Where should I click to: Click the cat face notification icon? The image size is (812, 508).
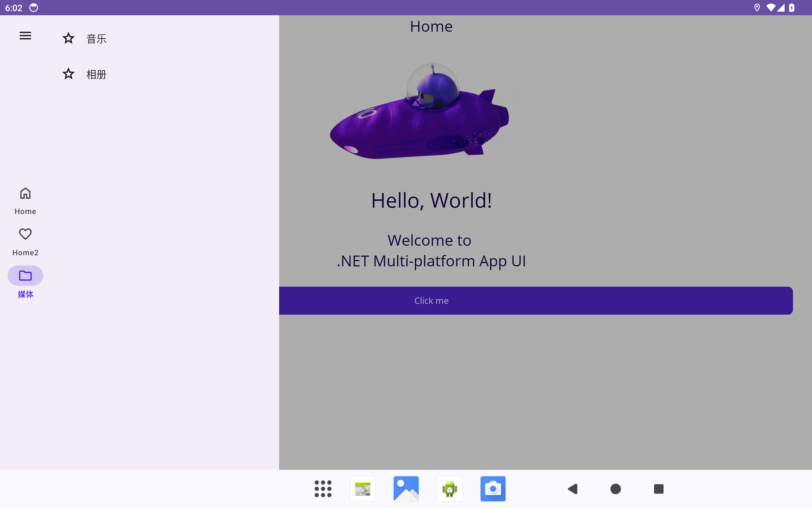(x=34, y=8)
